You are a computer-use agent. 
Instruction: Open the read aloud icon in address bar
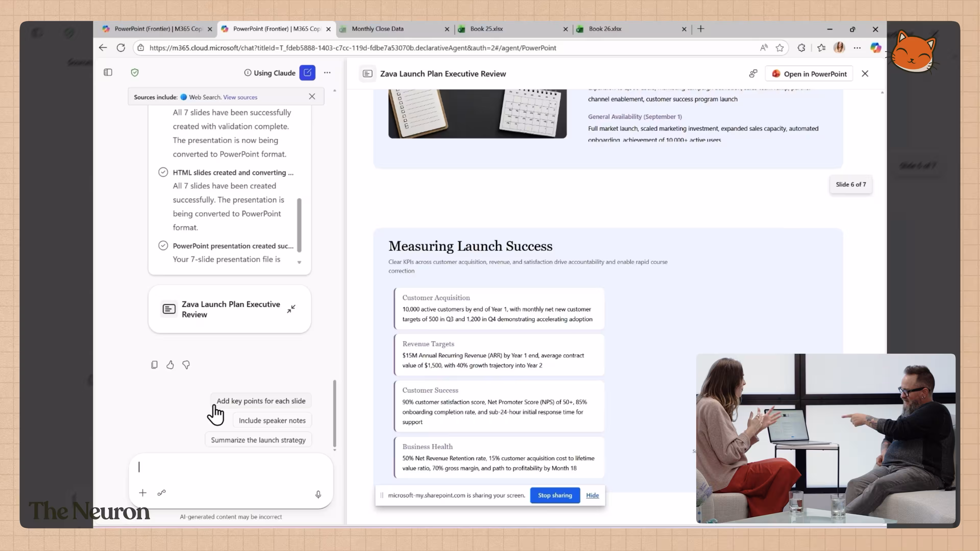(764, 47)
